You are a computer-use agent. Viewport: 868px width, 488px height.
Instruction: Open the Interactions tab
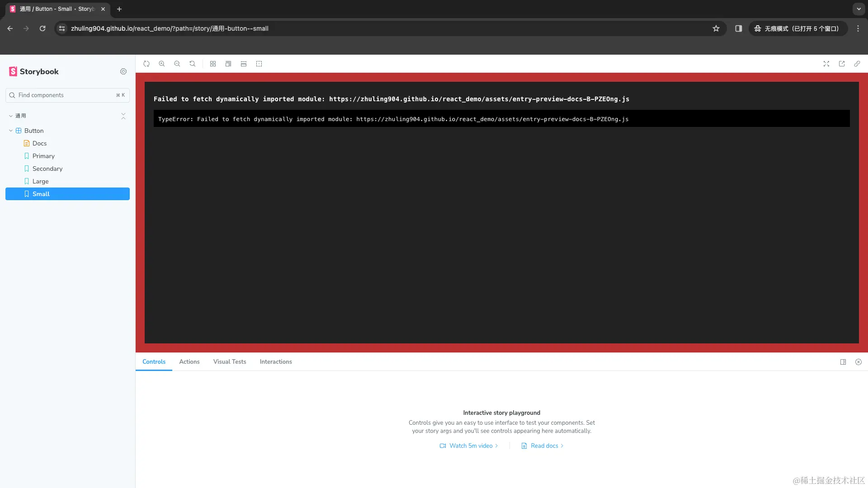click(x=275, y=361)
